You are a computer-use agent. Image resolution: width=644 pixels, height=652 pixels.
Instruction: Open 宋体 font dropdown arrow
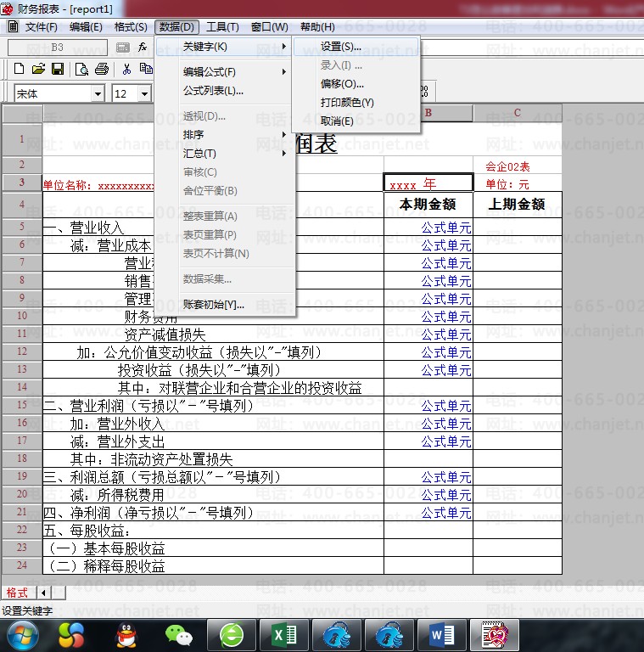click(98, 93)
